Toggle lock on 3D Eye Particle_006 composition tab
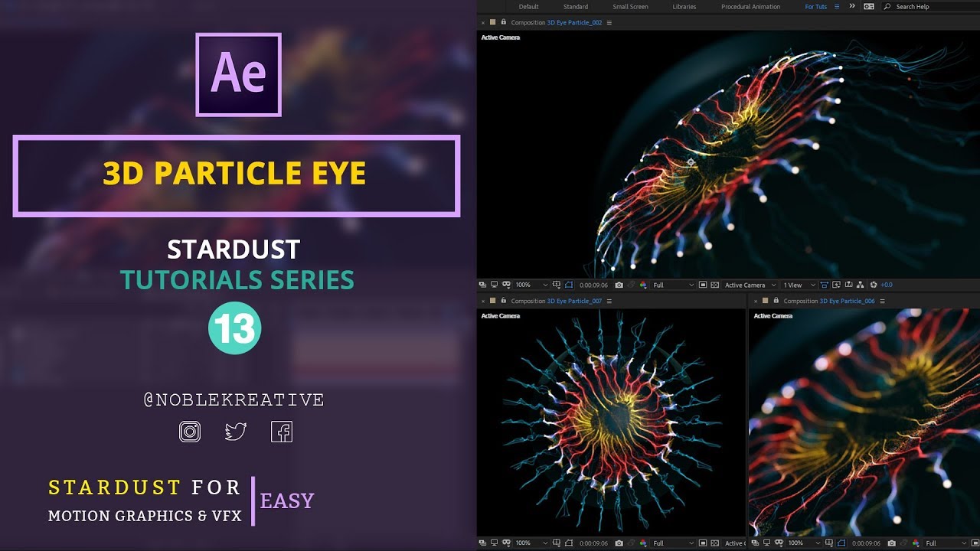The image size is (980, 551). click(x=776, y=301)
